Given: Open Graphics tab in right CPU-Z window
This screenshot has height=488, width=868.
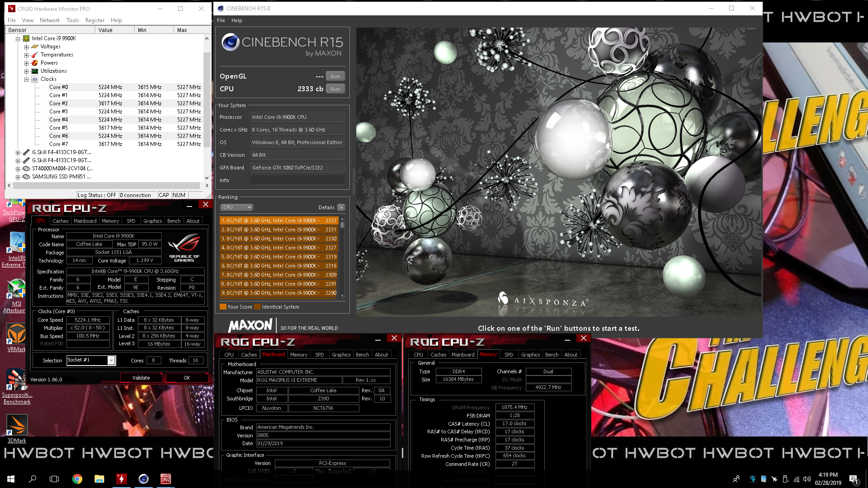Looking at the screenshot, I should click(530, 355).
